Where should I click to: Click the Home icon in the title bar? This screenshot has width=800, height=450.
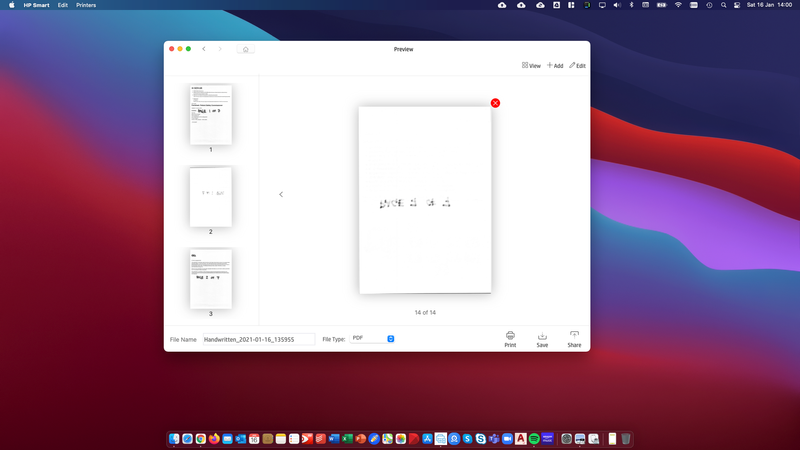click(246, 49)
